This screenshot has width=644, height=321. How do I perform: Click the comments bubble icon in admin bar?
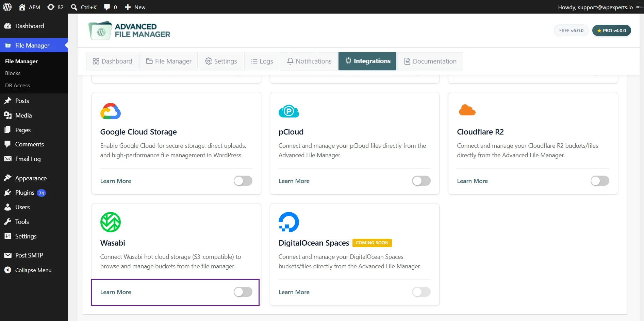[107, 7]
